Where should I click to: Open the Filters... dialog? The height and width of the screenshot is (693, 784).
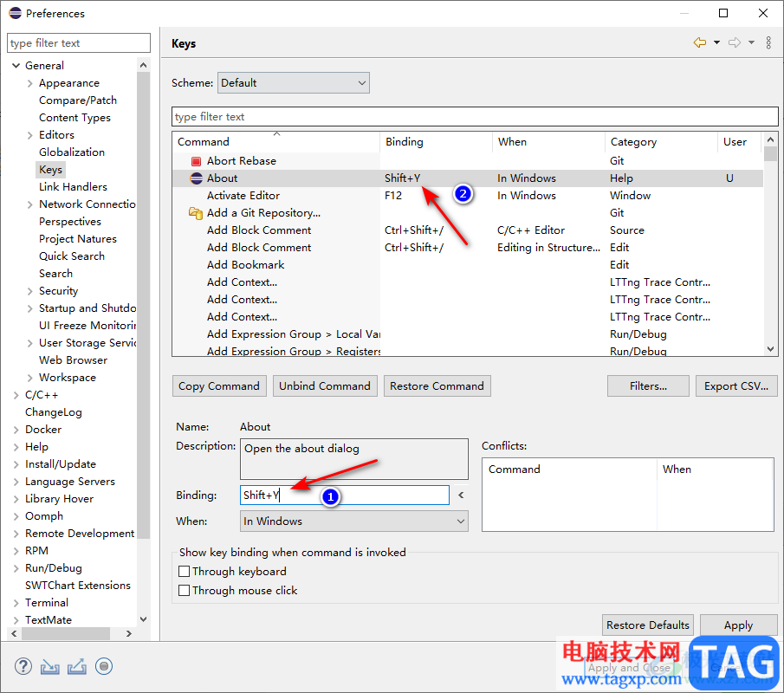pos(648,386)
